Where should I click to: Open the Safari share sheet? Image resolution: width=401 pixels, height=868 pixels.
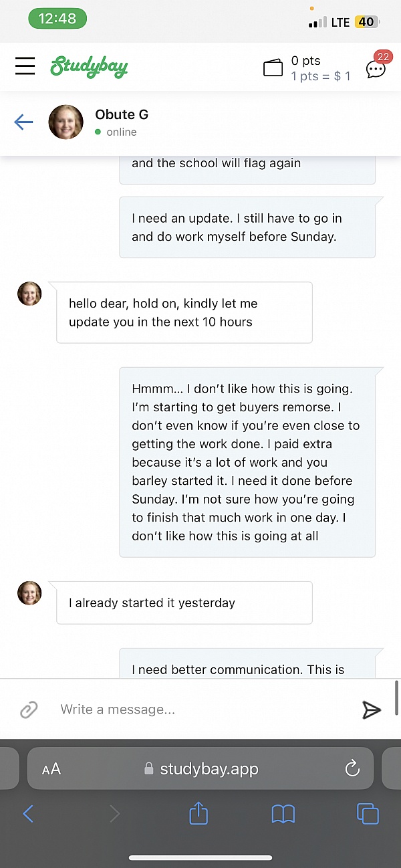coord(198,813)
